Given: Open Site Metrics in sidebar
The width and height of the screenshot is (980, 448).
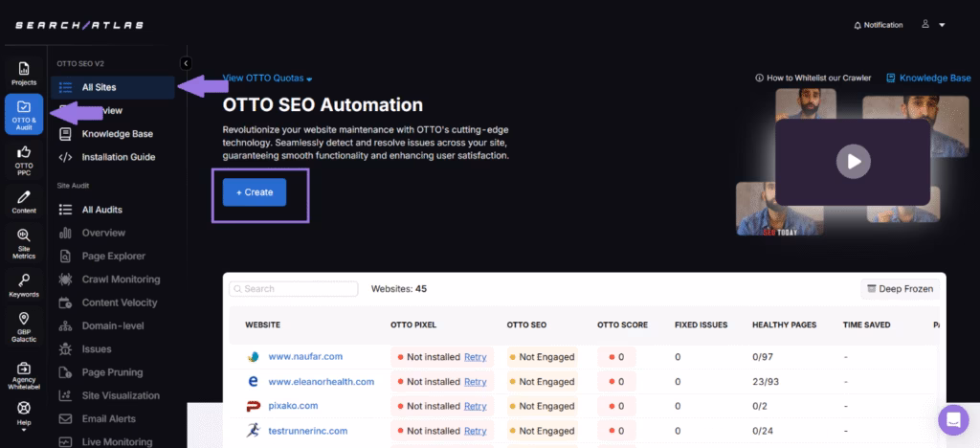Looking at the screenshot, I should (24, 244).
